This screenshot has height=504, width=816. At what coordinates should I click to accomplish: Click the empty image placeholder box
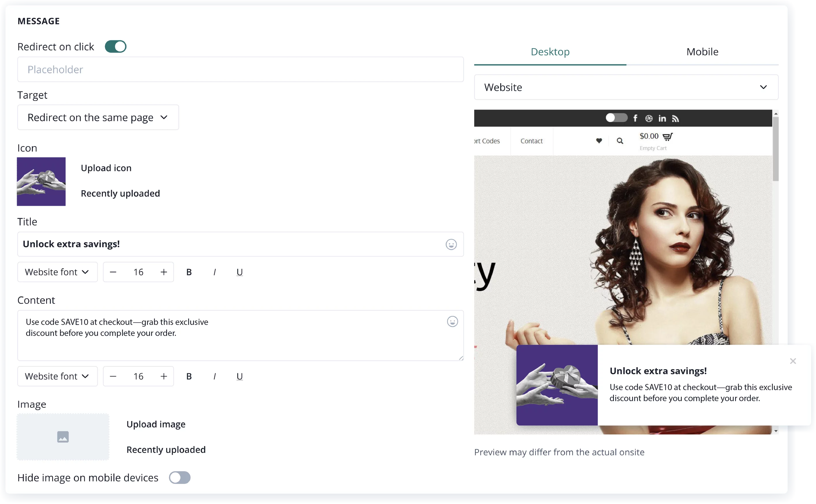click(x=63, y=437)
